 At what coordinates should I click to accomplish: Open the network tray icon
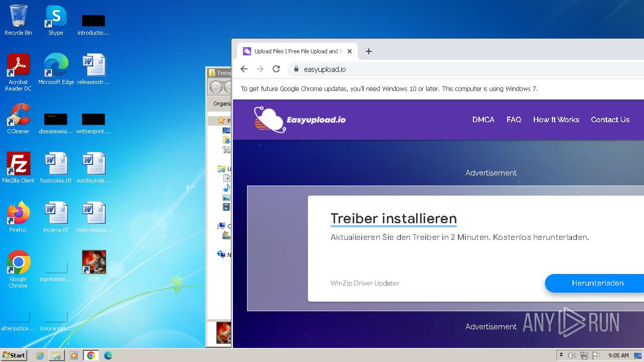(584, 355)
